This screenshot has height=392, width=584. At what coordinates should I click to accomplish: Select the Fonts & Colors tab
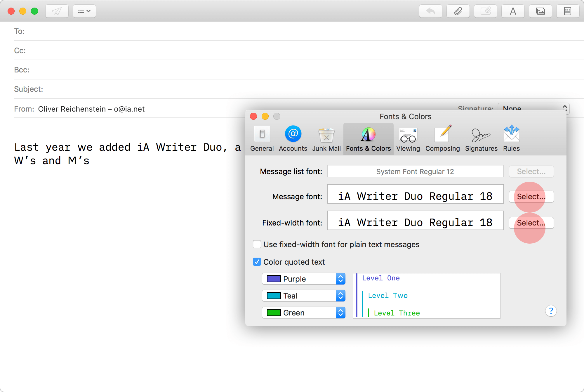point(368,139)
